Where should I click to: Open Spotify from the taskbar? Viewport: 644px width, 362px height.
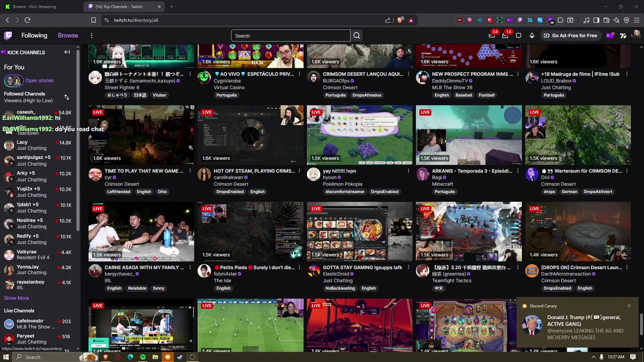tap(143, 357)
